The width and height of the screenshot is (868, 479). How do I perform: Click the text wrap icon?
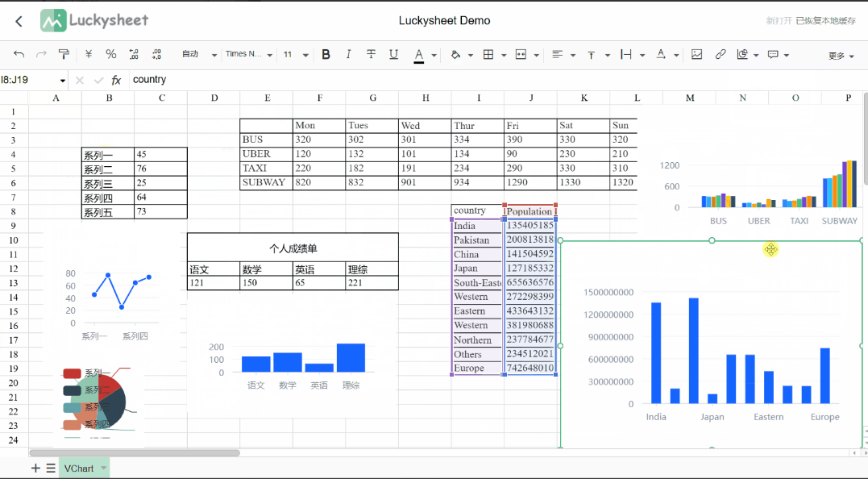(626, 54)
